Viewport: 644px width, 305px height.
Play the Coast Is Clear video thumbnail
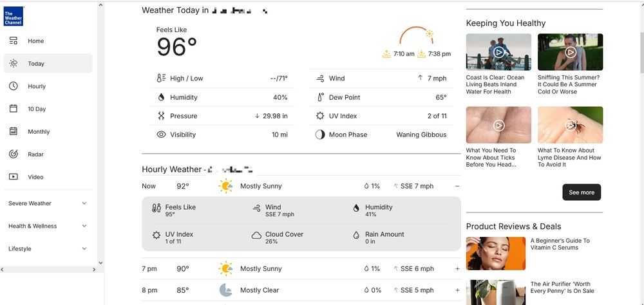498,52
